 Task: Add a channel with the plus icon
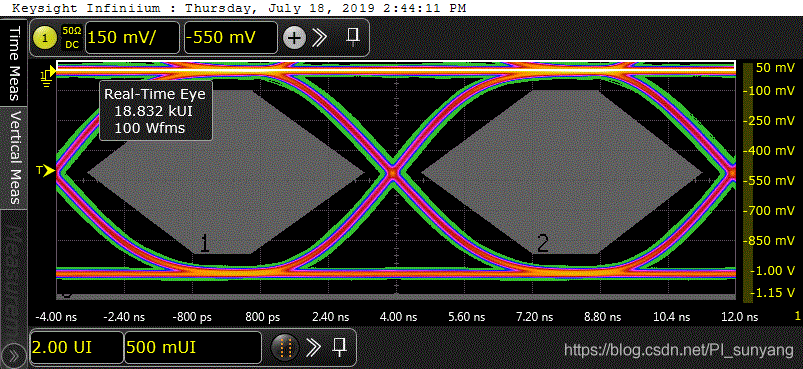click(294, 37)
